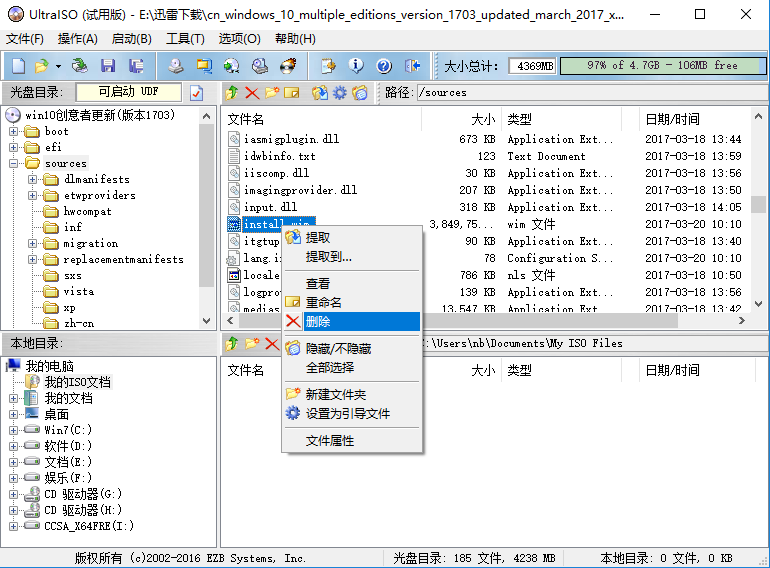Open the 工具(T) menu
The height and width of the screenshot is (568, 770).
pos(185,39)
